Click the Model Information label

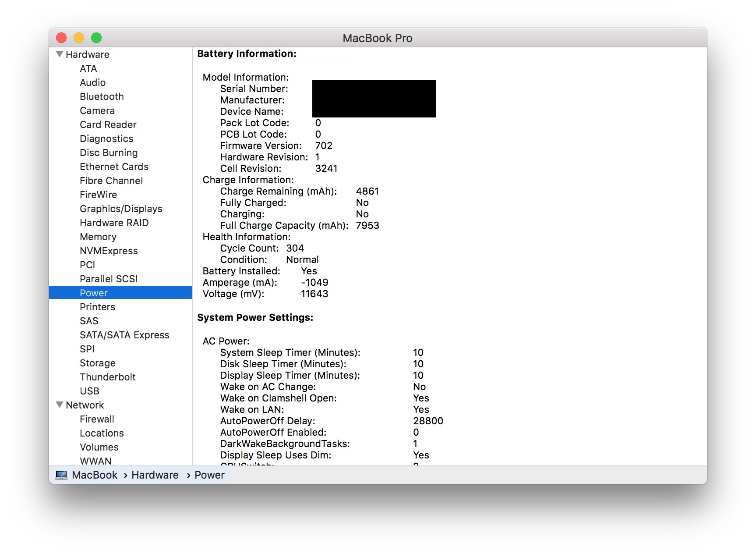coord(246,77)
